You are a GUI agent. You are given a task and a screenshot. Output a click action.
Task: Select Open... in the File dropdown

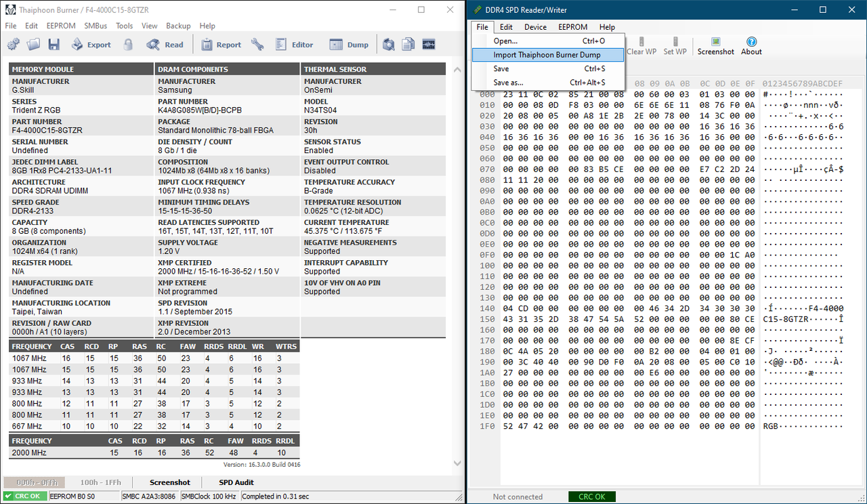pos(548,41)
